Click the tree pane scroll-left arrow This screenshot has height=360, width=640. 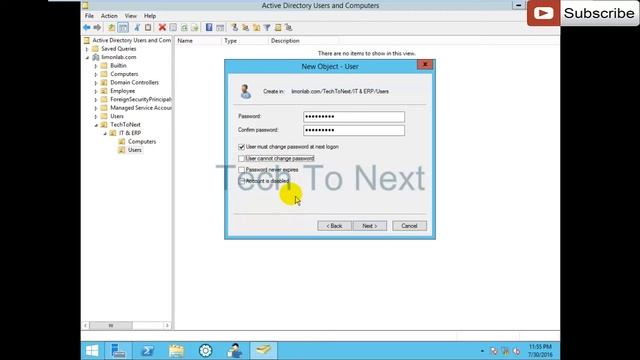click(x=86, y=325)
